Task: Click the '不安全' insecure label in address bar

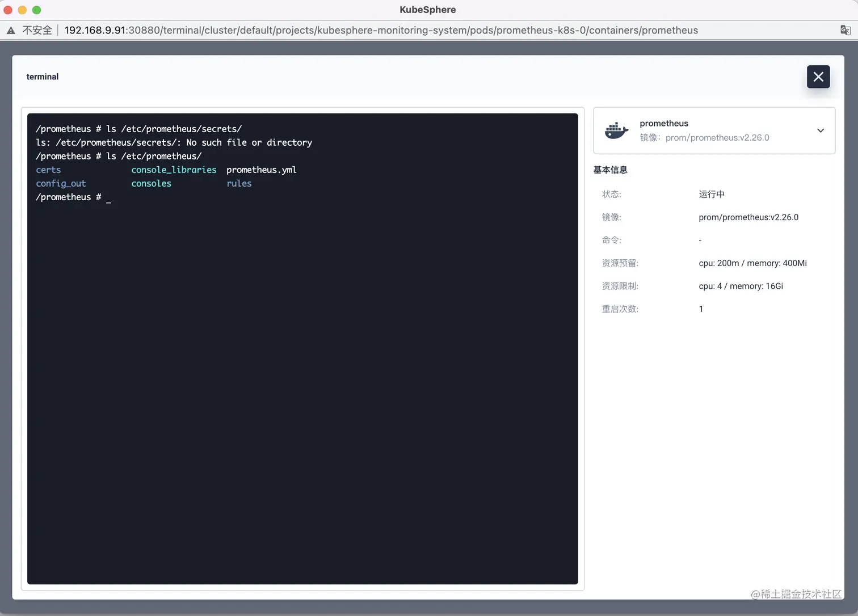Action: point(37,30)
